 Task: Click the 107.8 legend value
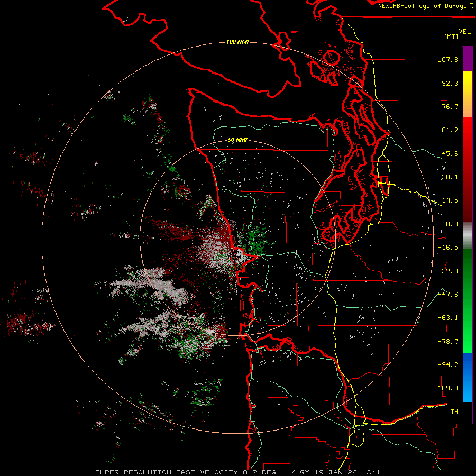coord(448,59)
